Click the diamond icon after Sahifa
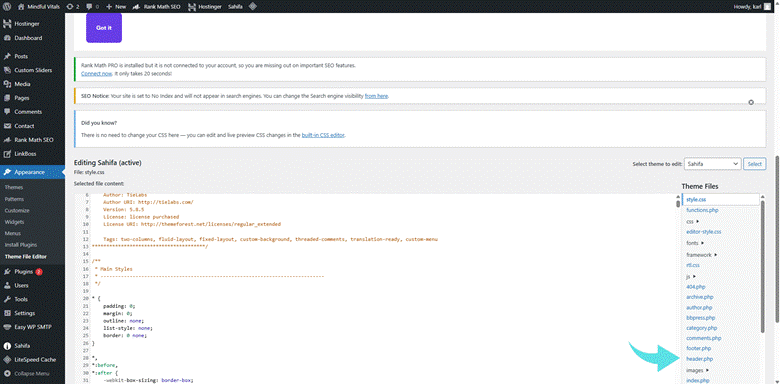 (252, 6)
